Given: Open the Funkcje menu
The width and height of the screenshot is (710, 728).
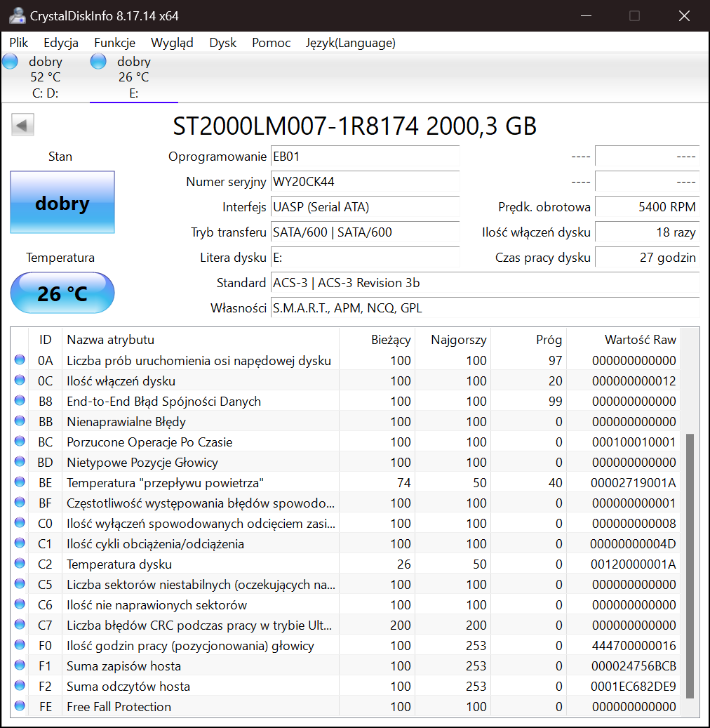Looking at the screenshot, I should [x=114, y=43].
